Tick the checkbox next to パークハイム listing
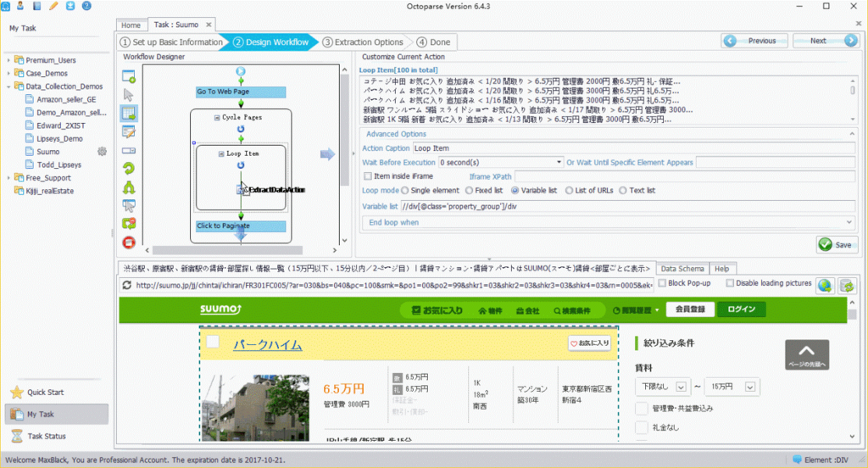Screen dimensions: 868x468 pos(213,343)
